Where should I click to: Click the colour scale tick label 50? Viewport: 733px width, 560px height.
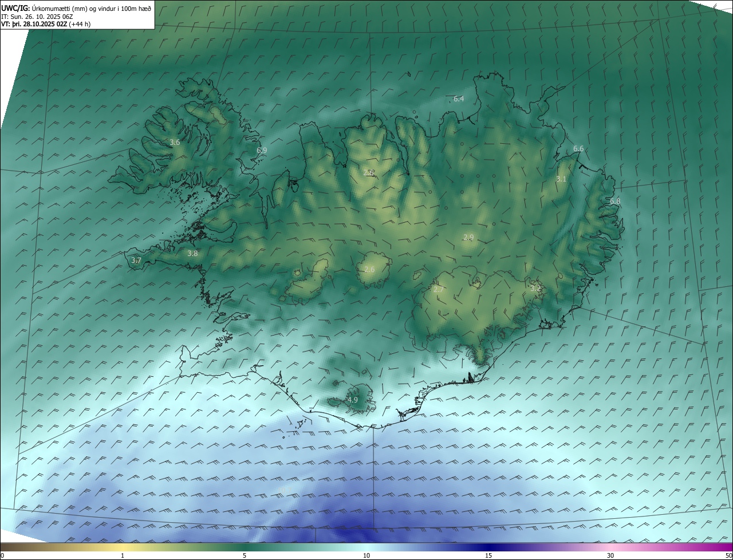click(x=728, y=555)
